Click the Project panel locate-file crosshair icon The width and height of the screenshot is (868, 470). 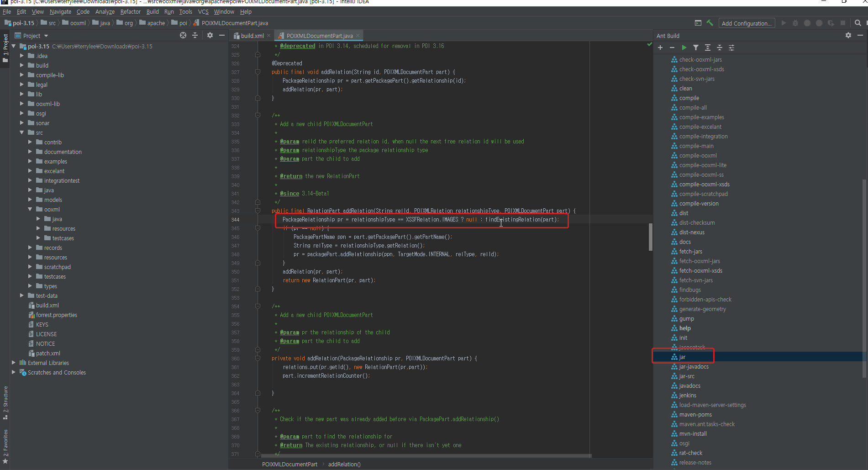(183, 35)
